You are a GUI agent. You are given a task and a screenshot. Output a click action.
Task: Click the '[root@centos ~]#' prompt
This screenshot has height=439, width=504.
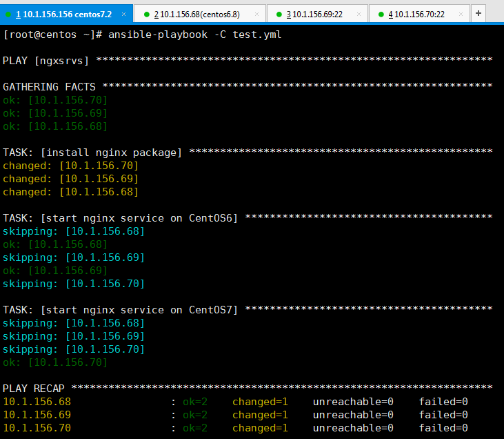[x=52, y=35]
